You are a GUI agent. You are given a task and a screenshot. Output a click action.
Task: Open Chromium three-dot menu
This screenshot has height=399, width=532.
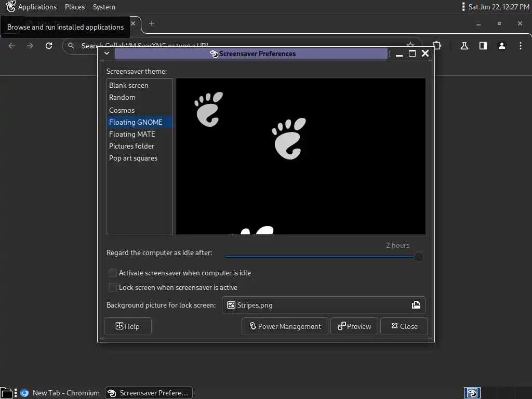pyautogui.click(x=521, y=46)
